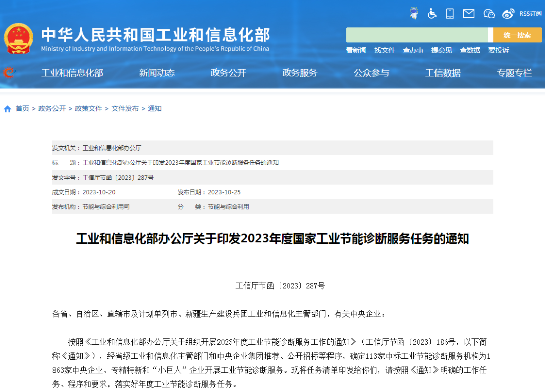Navigate to 政策文件 in the breadcrumb
This screenshot has width=545, height=392.
coord(89,108)
